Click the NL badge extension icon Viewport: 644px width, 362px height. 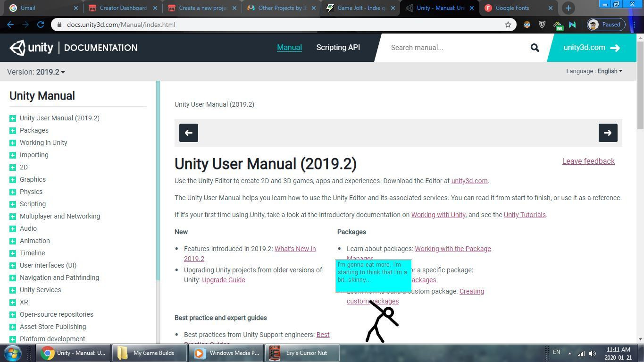coord(558,25)
